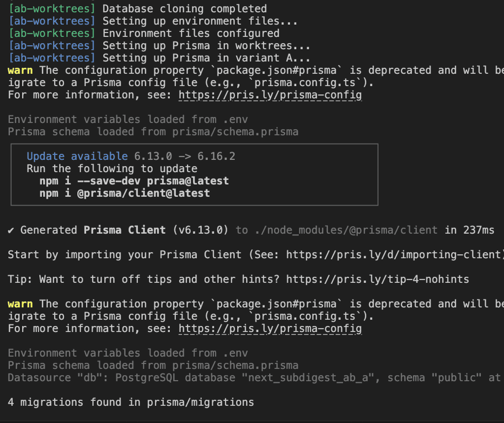
Task: Click the checkmark before Generated Prisma Client
Action: [x=11, y=230]
